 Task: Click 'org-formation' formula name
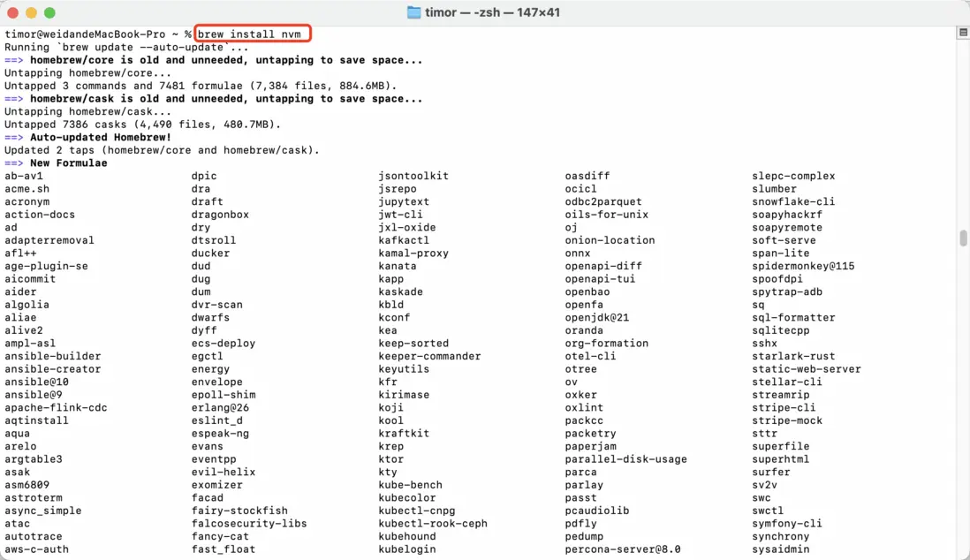click(607, 344)
